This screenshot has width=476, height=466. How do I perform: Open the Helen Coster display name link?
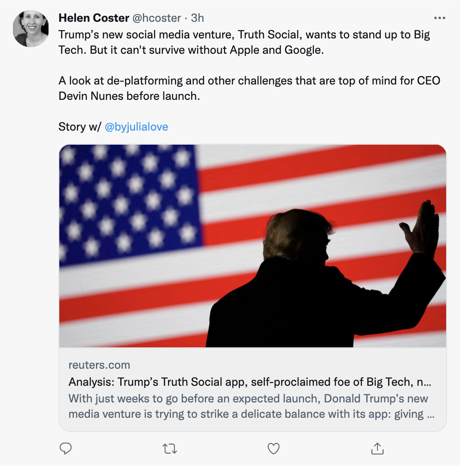94,18
